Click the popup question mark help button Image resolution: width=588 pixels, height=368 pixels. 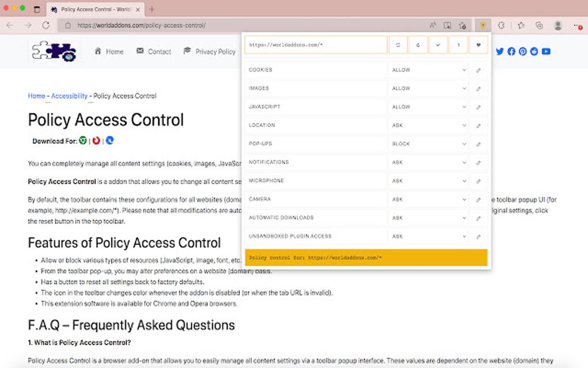tap(458, 45)
